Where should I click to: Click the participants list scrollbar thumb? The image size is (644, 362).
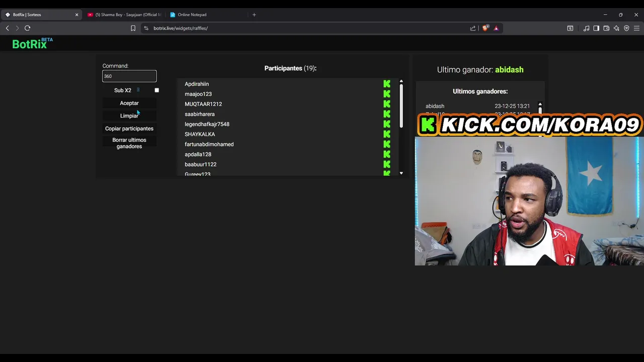click(x=401, y=106)
